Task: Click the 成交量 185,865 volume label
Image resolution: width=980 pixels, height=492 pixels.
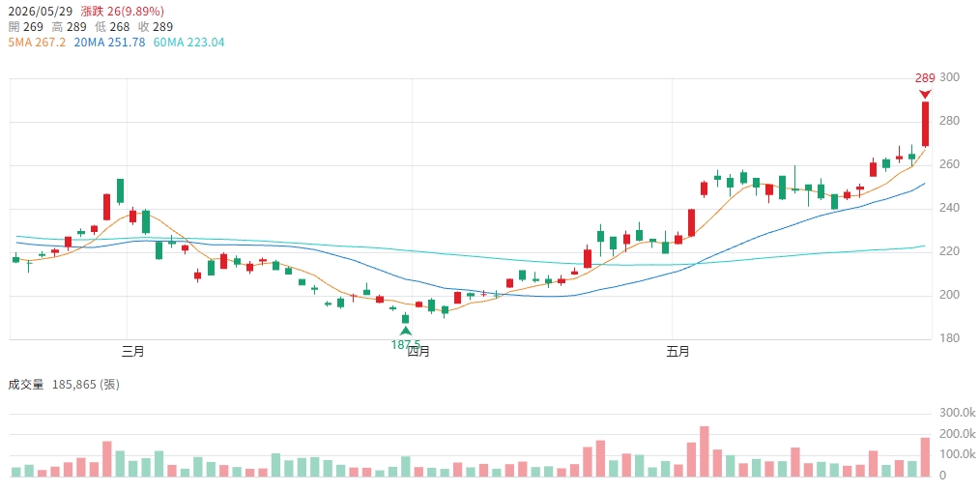Action: [64, 385]
